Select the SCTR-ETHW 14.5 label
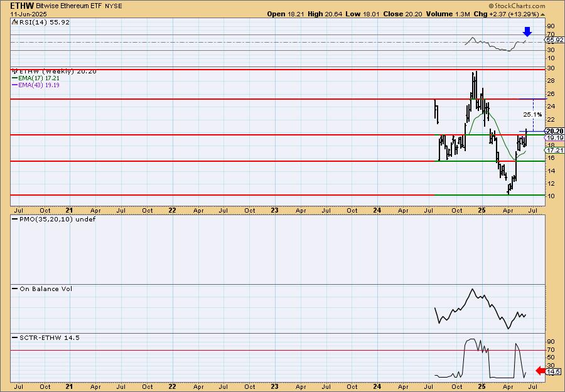Image resolution: width=565 pixels, height=392 pixels. (x=46, y=337)
